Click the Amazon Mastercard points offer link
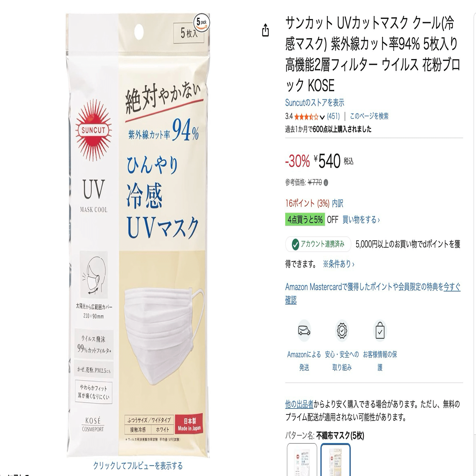This screenshot has height=476, width=476. point(373,293)
